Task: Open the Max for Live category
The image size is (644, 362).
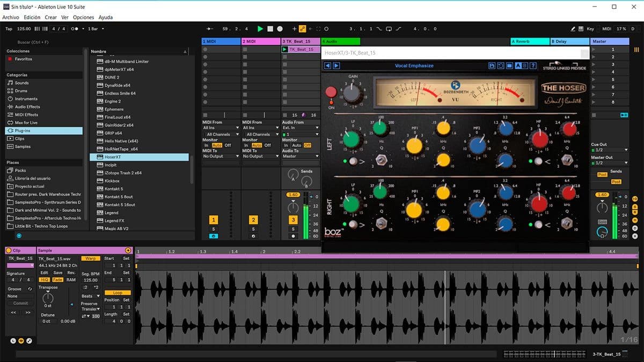Action: (26, 123)
